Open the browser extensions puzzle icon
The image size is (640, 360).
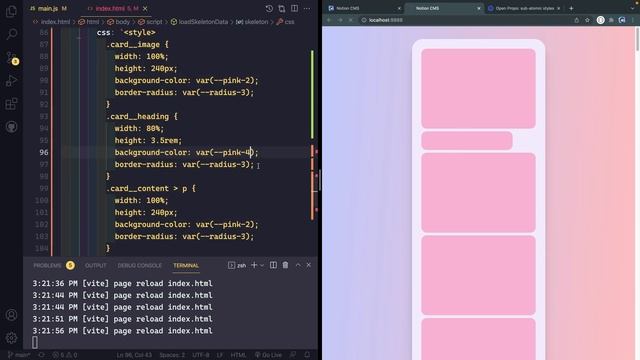611,20
